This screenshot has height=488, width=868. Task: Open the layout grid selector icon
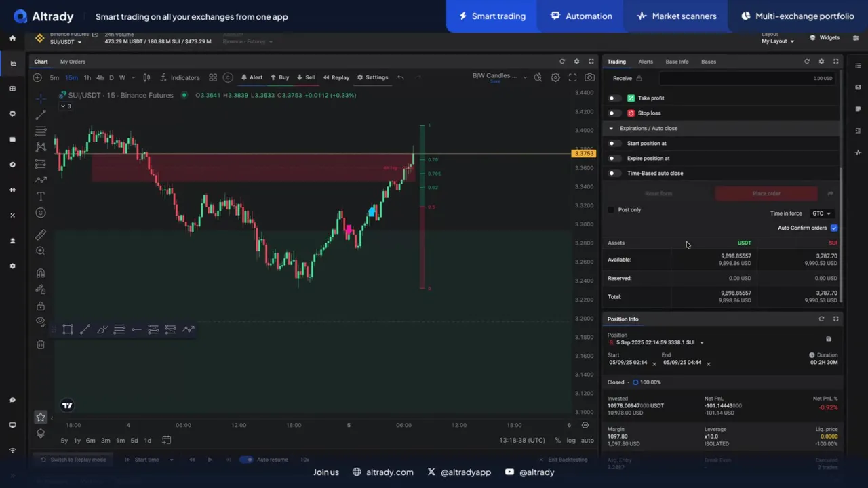coord(213,77)
